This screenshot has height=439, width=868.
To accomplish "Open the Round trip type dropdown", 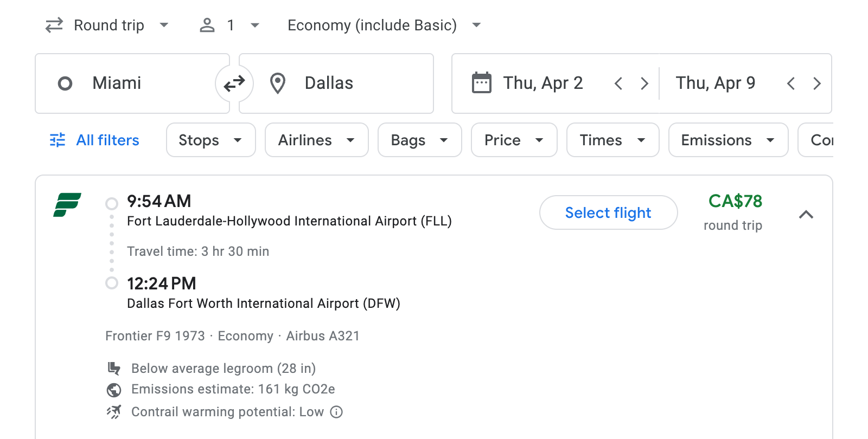I will (x=107, y=25).
